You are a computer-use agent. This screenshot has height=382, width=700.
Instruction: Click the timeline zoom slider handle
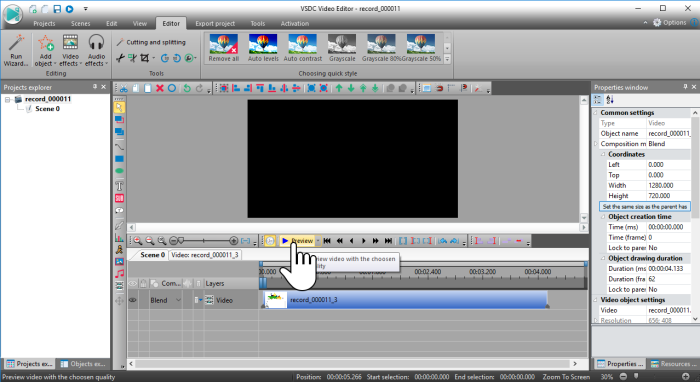coord(181,241)
